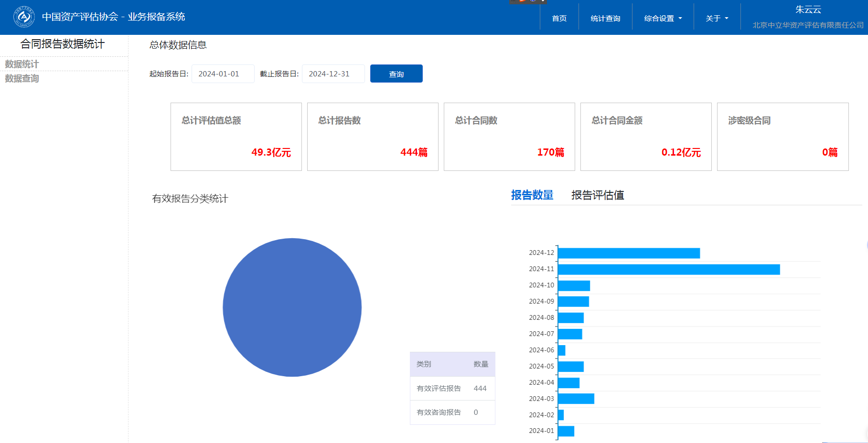The width and height of the screenshot is (868, 443).
Task: Click the 2024-11 bar in the chart
Action: click(x=668, y=270)
